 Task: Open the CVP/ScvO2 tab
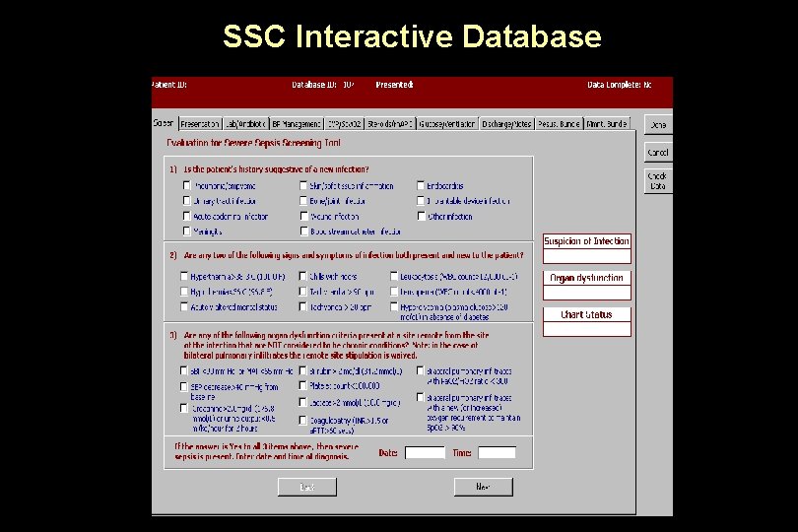pos(345,124)
